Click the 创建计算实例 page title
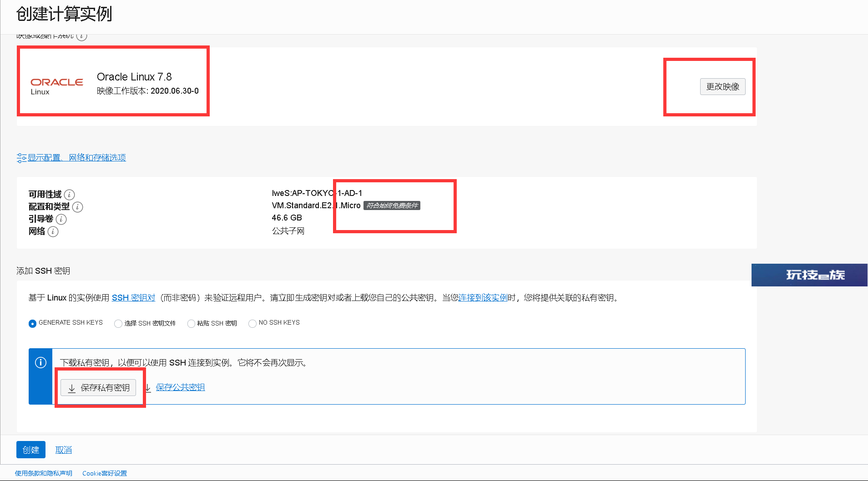 click(64, 14)
